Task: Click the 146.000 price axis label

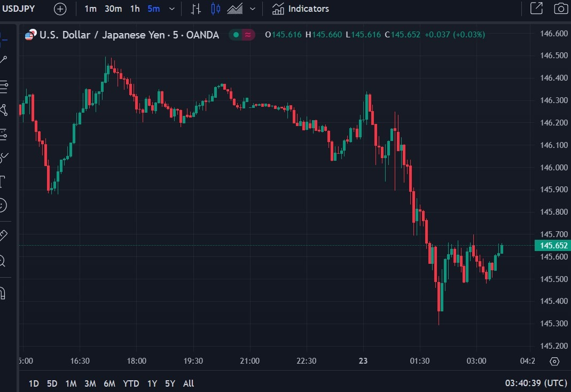Action: coord(554,168)
